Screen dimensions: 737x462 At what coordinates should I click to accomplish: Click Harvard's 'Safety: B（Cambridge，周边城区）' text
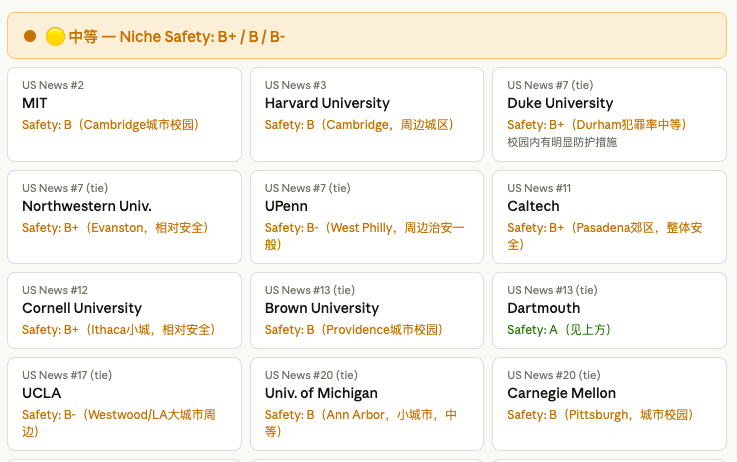click(x=360, y=125)
